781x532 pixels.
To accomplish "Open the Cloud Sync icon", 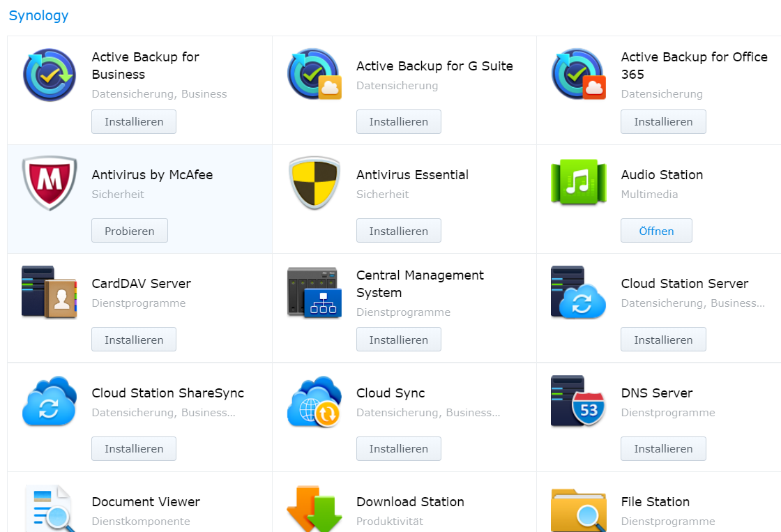I will pos(314,402).
